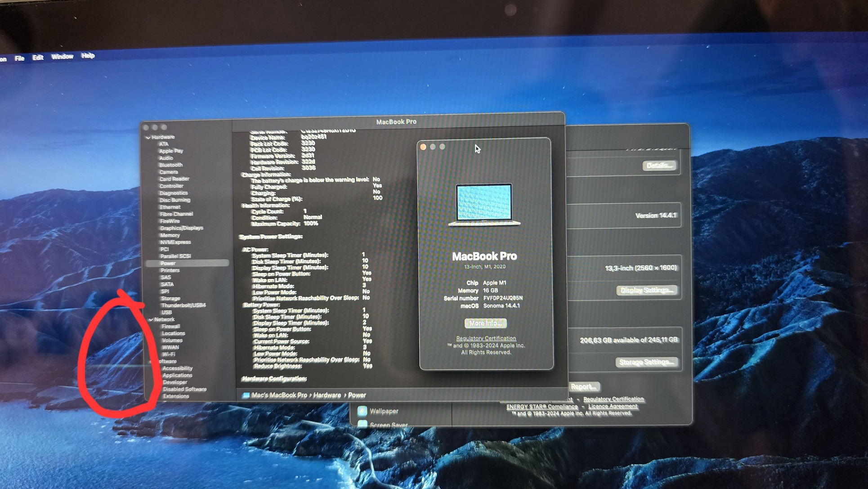868x489 pixels.
Task: Open the Help menu
Action: click(x=88, y=56)
